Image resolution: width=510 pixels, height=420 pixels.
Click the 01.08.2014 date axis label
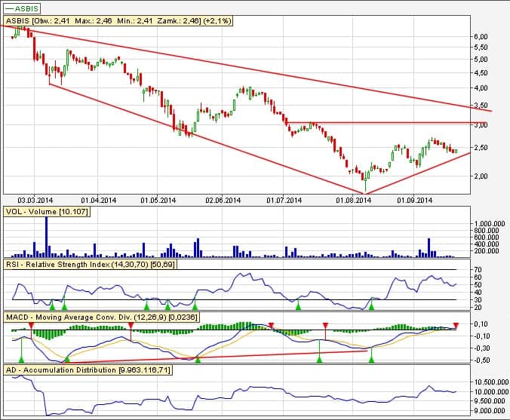coord(354,201)
